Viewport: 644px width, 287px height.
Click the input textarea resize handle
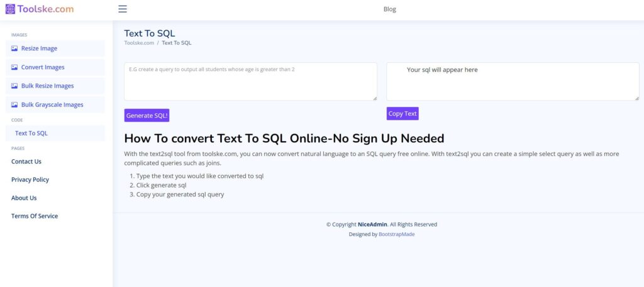pyautogui.click(x=374, y=98)
